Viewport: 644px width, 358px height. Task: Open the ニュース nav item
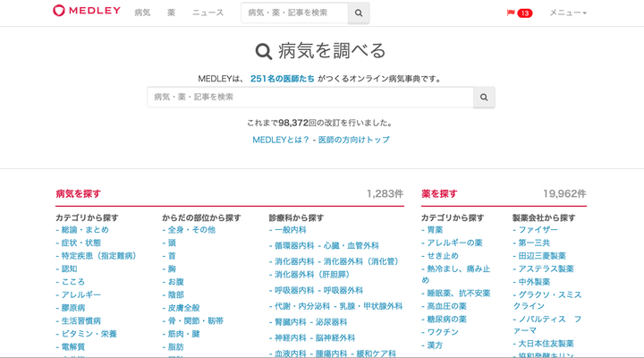tap(208, 13)
